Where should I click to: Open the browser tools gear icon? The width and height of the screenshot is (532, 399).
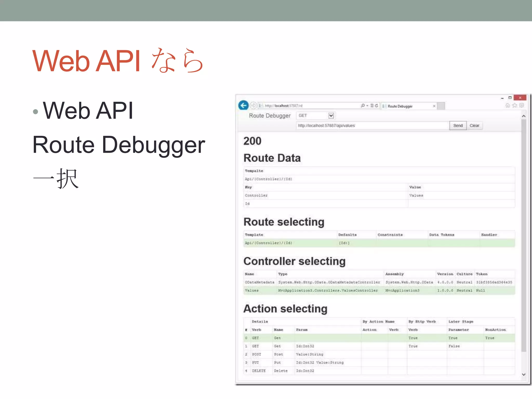point(522,105)
